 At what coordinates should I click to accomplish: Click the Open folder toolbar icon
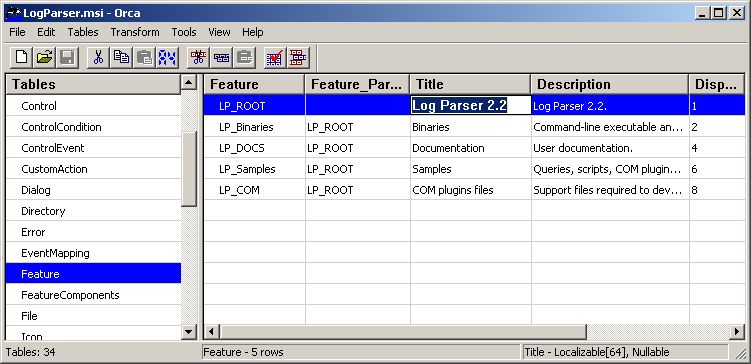(x=44, y=58)
